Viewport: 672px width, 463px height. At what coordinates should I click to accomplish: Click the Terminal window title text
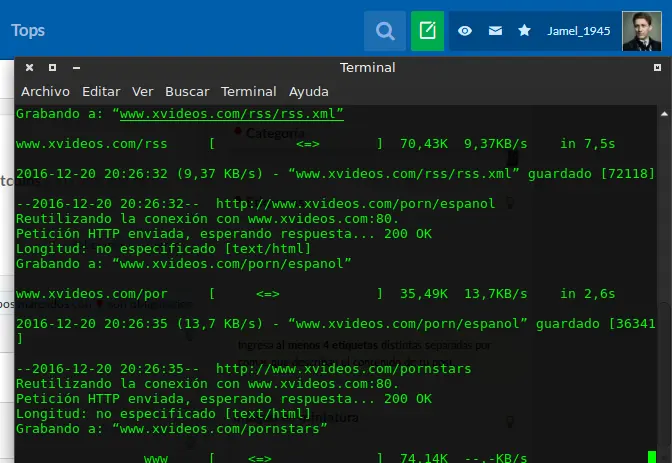(x=367, y=67)
